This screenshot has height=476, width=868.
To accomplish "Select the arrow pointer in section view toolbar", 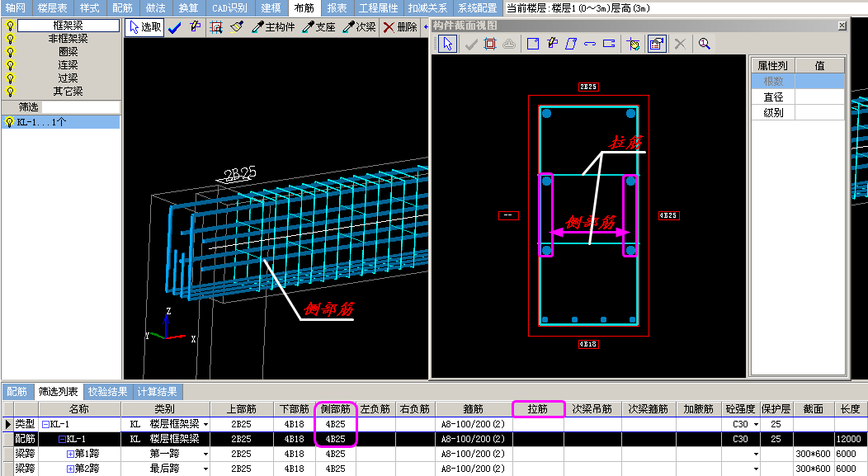I will tap(447, 44).
